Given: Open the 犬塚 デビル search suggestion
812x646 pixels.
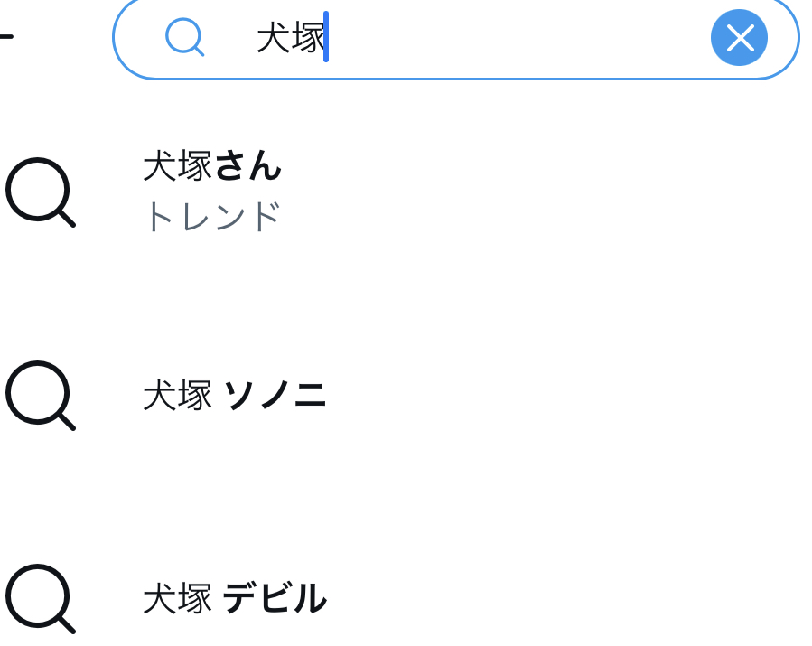Looking at the screenshot, I should [x=234, y=598].
